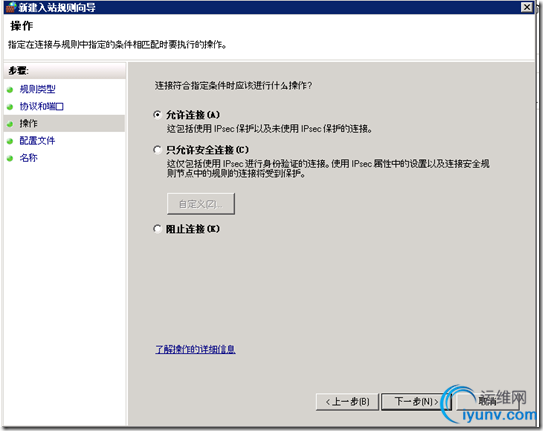The width and height of the screenshot is (543, 431).
Task: Click the 上一步(B) back button
Action: [x=347, y=402]
